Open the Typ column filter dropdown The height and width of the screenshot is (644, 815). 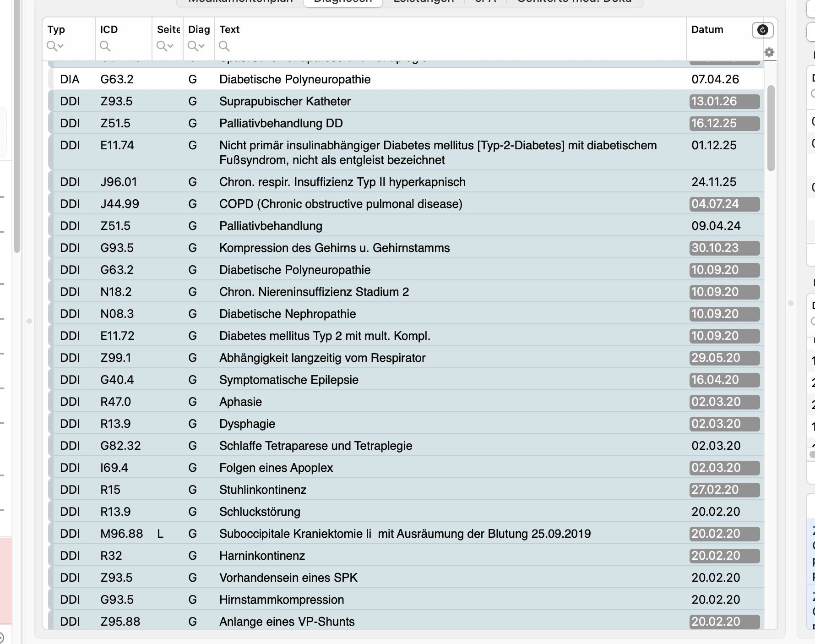point(55,46)
